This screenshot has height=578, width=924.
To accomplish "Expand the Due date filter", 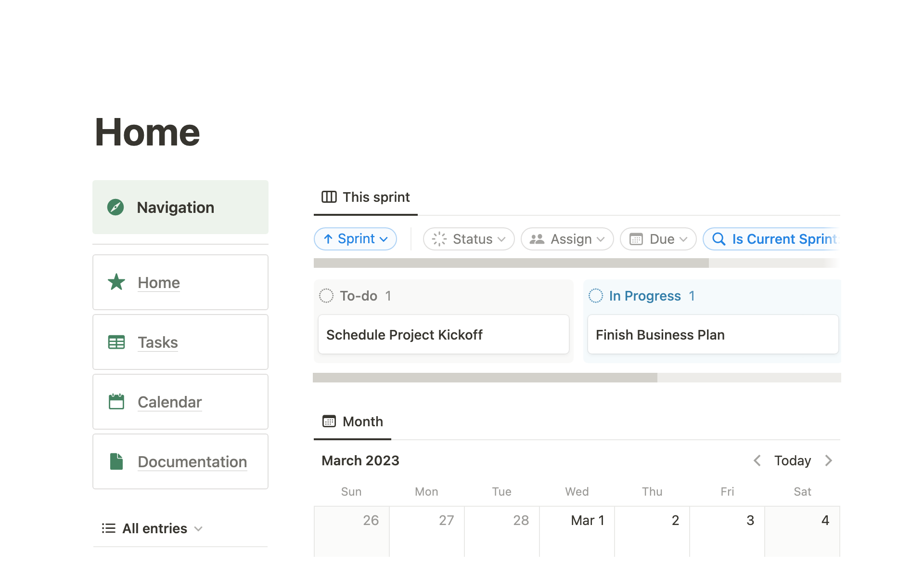I will tap(658, 239).
